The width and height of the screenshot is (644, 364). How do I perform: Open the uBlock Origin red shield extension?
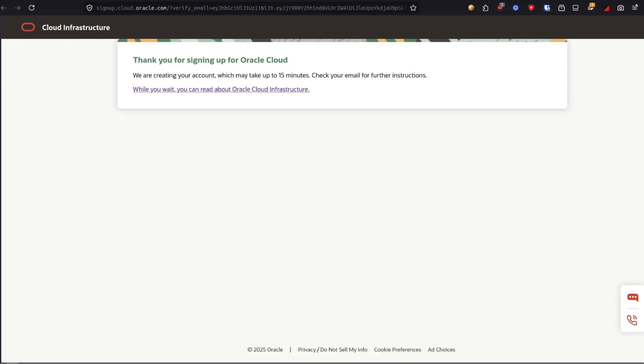[500, 7]
